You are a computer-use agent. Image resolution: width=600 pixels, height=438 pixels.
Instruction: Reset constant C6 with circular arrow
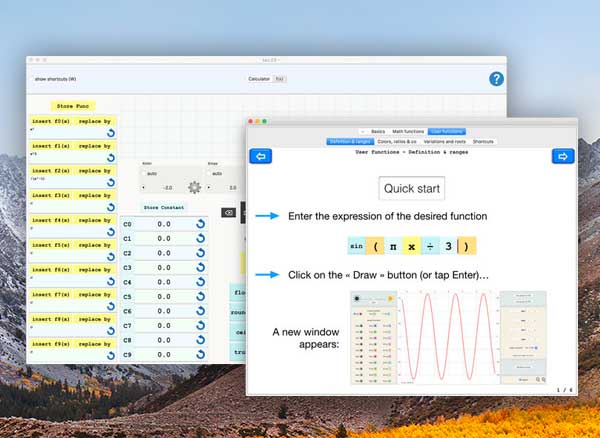click(x=201, y=311)
